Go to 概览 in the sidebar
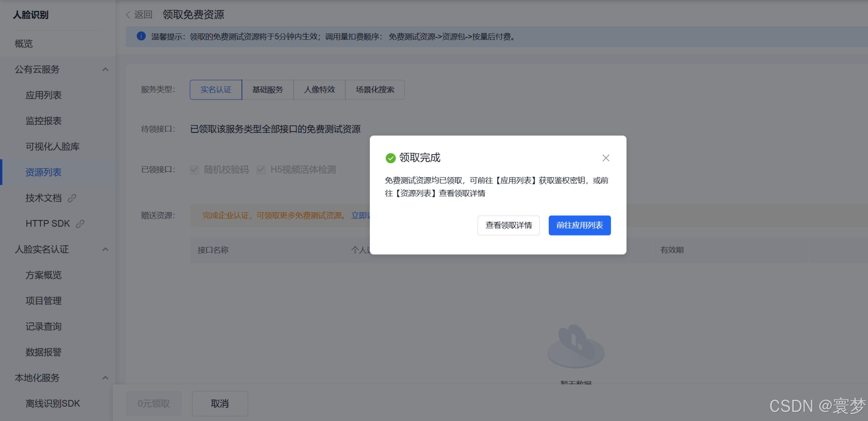The height and width of the screenshot is (421, 868). click(x=24, y=43)
